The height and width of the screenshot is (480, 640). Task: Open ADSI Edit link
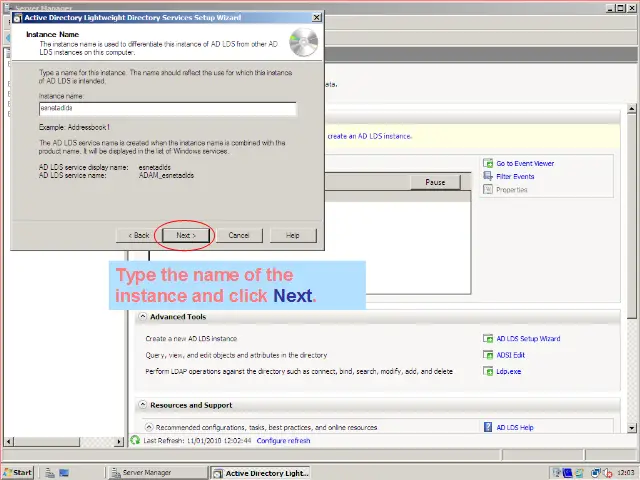(x=511, y=355)
